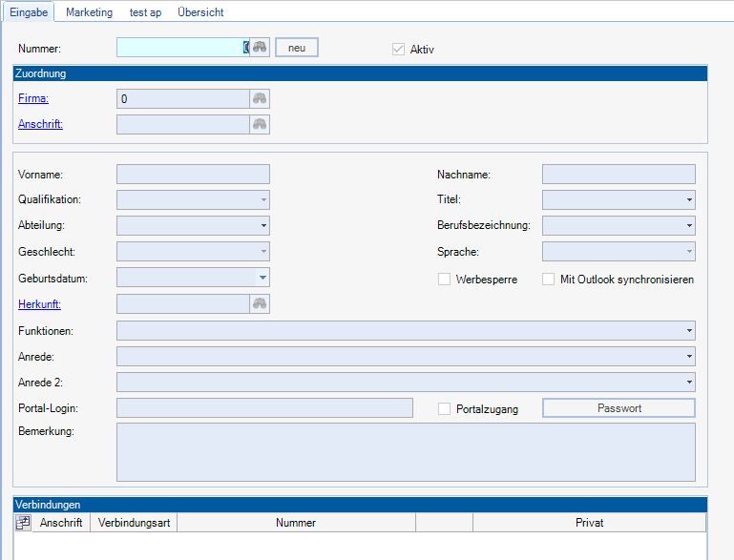This screenshot has height=560, width=734.
Task: Open the Berufsbezeichnung dropdown
Action: tap(689, 226)
